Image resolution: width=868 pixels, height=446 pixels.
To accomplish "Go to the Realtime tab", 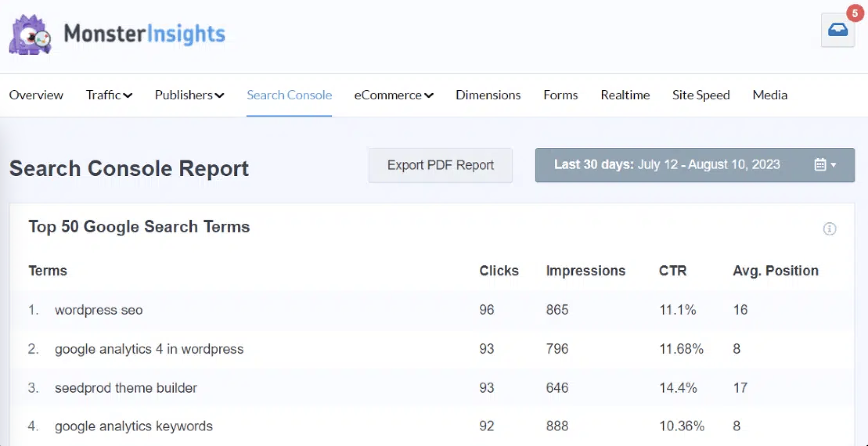I will click(x=625, y=95).
